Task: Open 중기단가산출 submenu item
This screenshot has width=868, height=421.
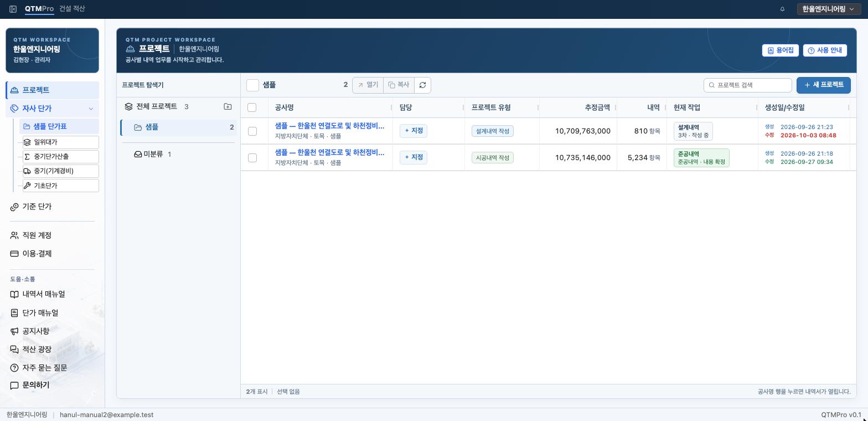Action: [x=60, y=157]
